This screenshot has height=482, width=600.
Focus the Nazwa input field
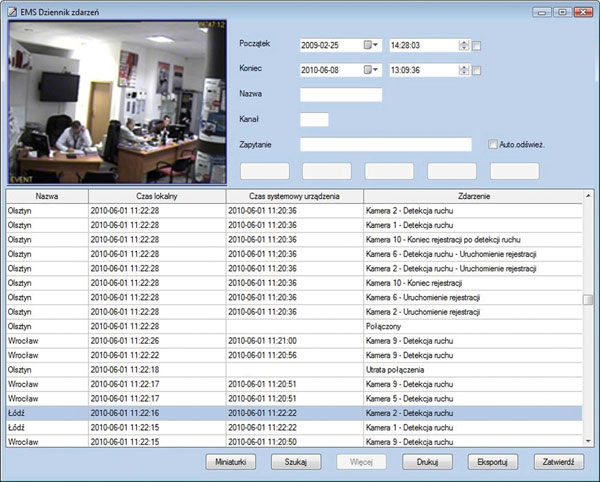[341, 95]
